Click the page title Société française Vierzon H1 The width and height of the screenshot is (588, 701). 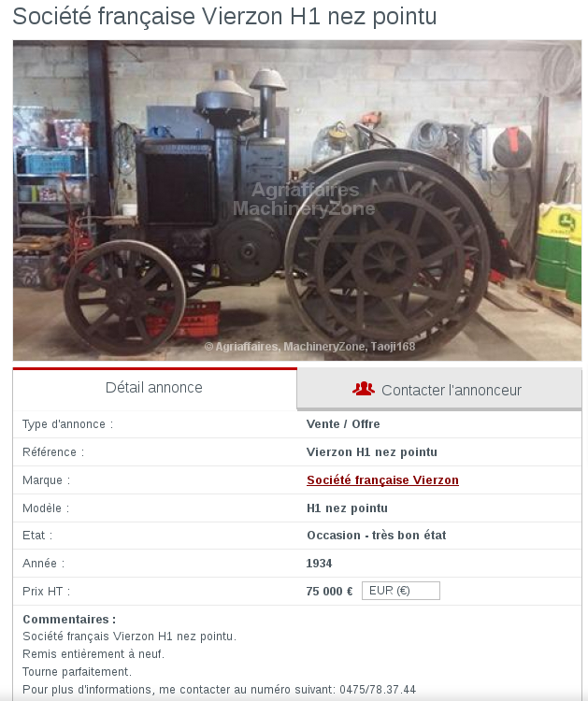[224, 17]
